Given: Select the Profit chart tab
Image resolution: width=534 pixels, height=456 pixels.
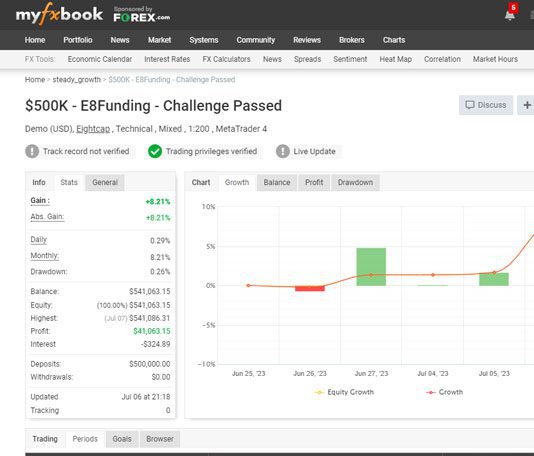Looking at the screenshot, I should pos(314,182).
